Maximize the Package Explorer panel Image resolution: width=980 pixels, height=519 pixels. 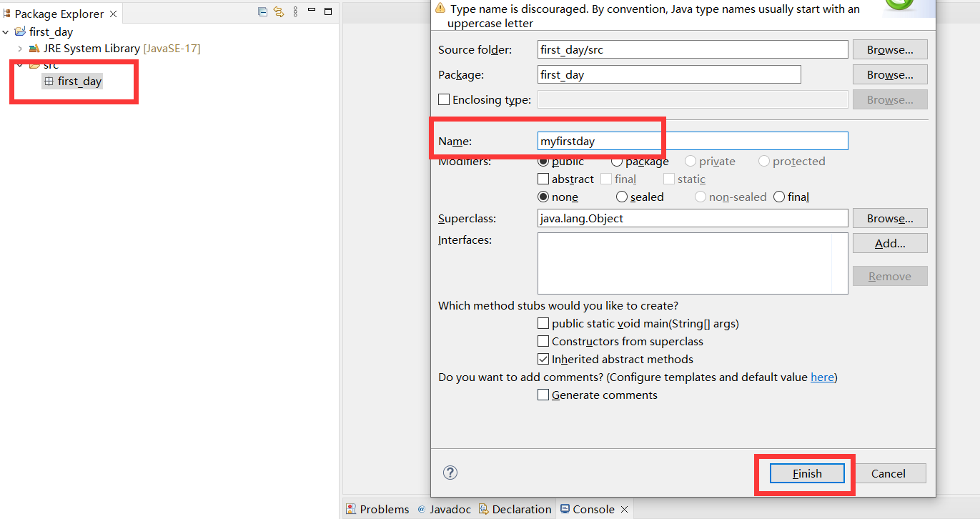coord(328,11)
